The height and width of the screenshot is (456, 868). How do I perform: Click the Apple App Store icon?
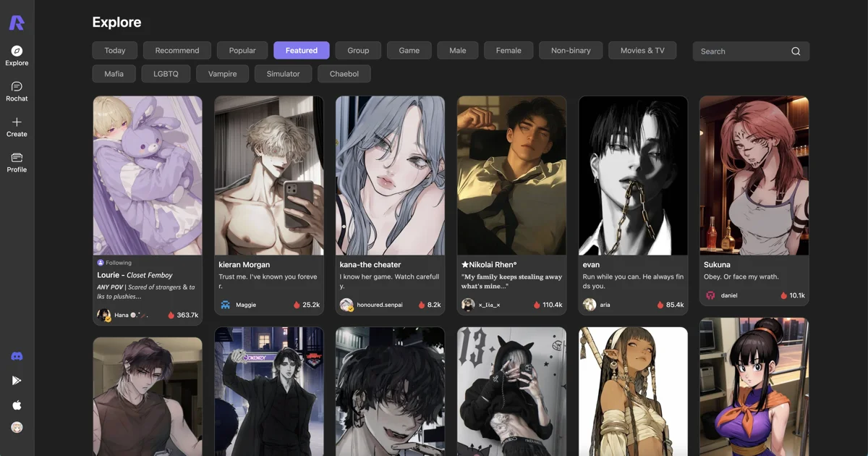pyautogui.click(x=17, y=405)
